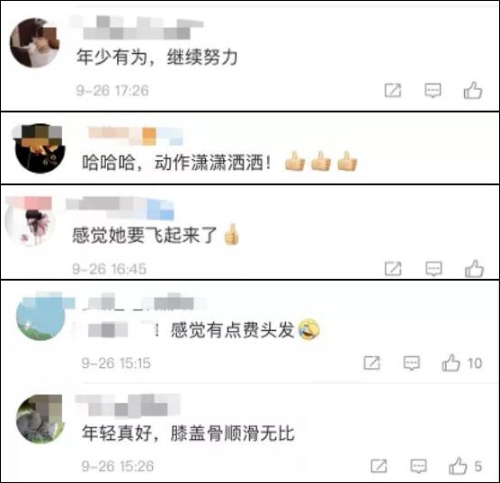The width and height of the screenshot is (500, 483).
Task: Select comment text 年轻真好，膝盖骨顺滑无比
Action: tap(188, 433)
